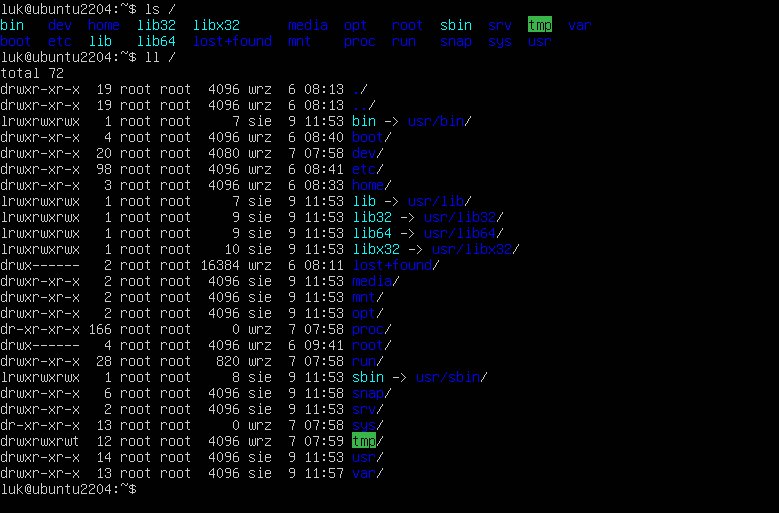Click the boot/ directory in long listing
Image resolution: width=779 pixels, height=513 pixels.
[372, 137]
